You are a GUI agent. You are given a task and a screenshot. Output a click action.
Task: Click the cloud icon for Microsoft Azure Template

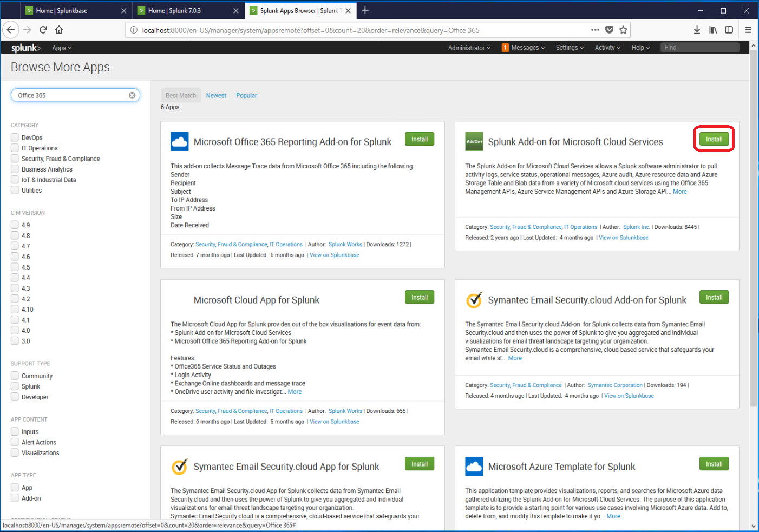click(474, 466)
